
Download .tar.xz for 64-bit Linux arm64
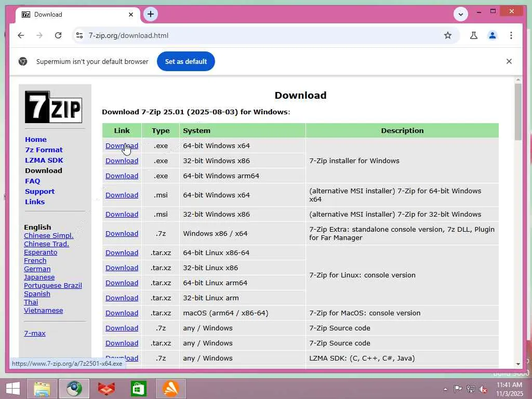point(122,283)
